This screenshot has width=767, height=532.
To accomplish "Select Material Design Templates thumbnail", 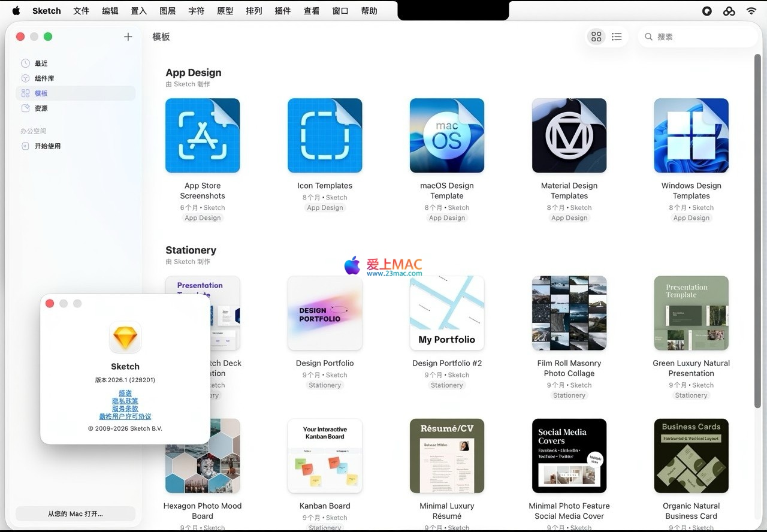I will (569, 136).
